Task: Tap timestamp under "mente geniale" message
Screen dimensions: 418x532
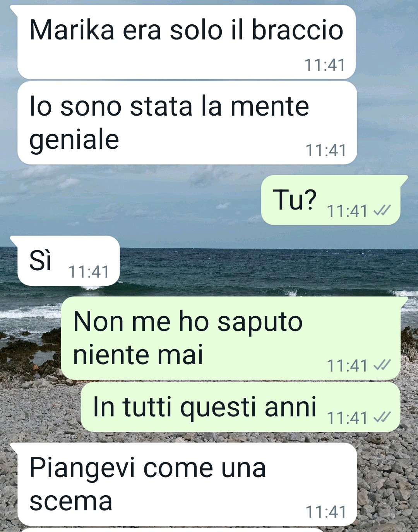Action: [x=326, y=150]
